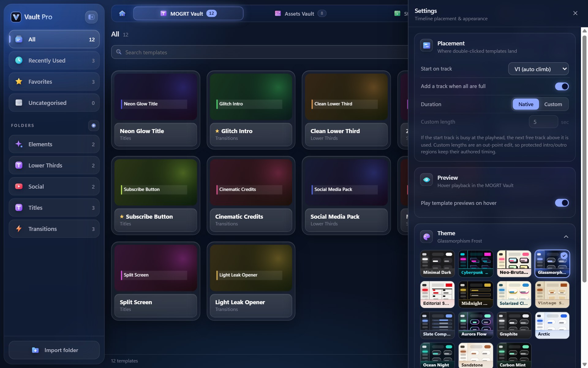The image size is (588, 368).
Task: Switch to the Assets Vault tab
Action: point(300,13)
